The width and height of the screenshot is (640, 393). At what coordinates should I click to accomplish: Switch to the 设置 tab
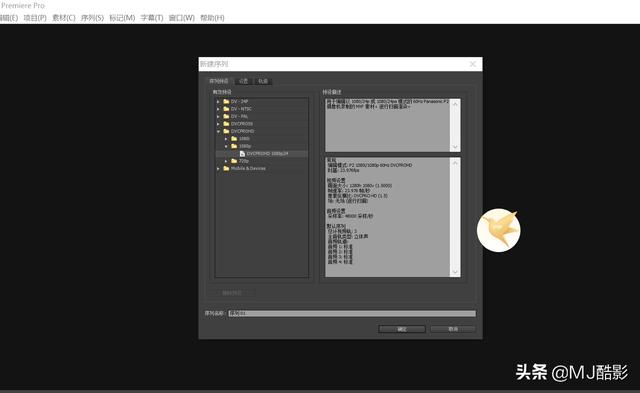[x=244, y=81]
